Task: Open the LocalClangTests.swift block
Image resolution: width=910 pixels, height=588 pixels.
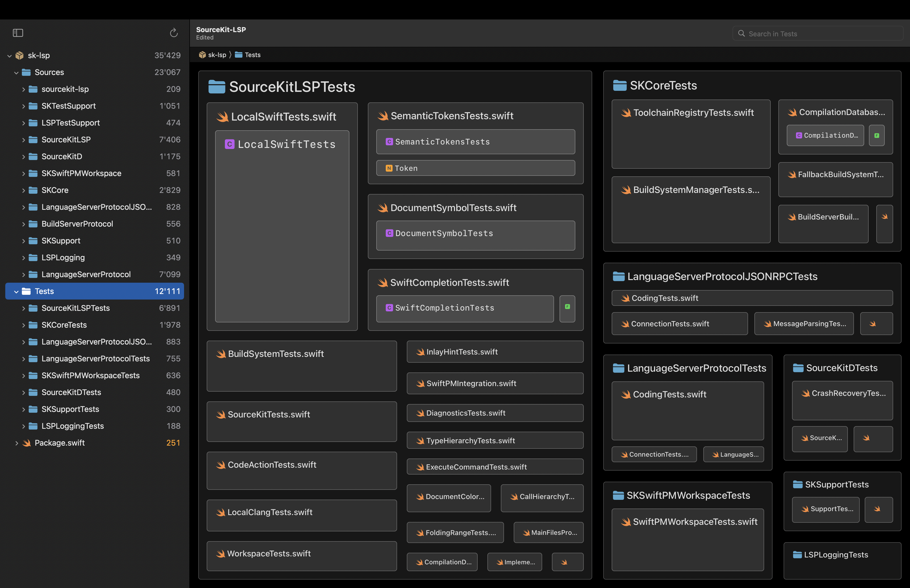Action: point(302,515)
